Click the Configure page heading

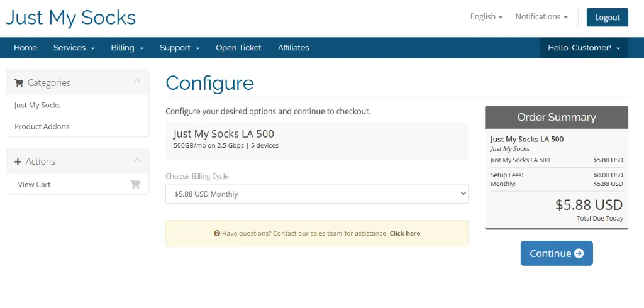point(209,84)
